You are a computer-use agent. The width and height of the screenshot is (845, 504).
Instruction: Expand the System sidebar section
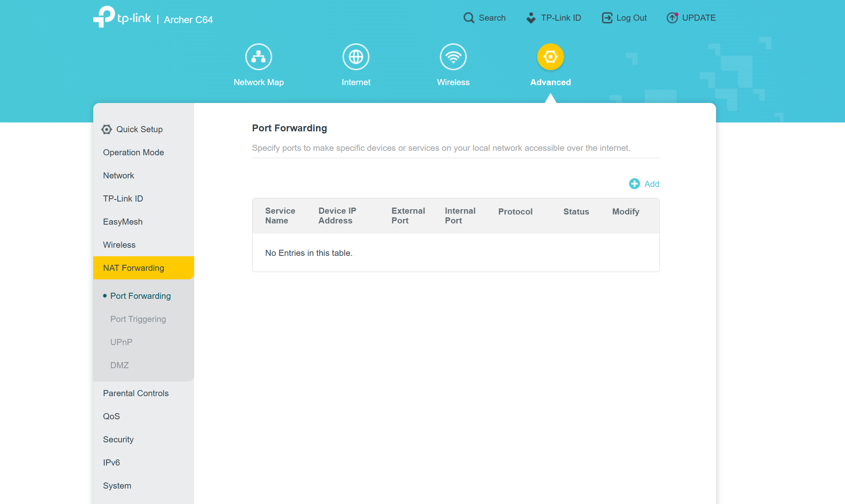tap(117, 486)
